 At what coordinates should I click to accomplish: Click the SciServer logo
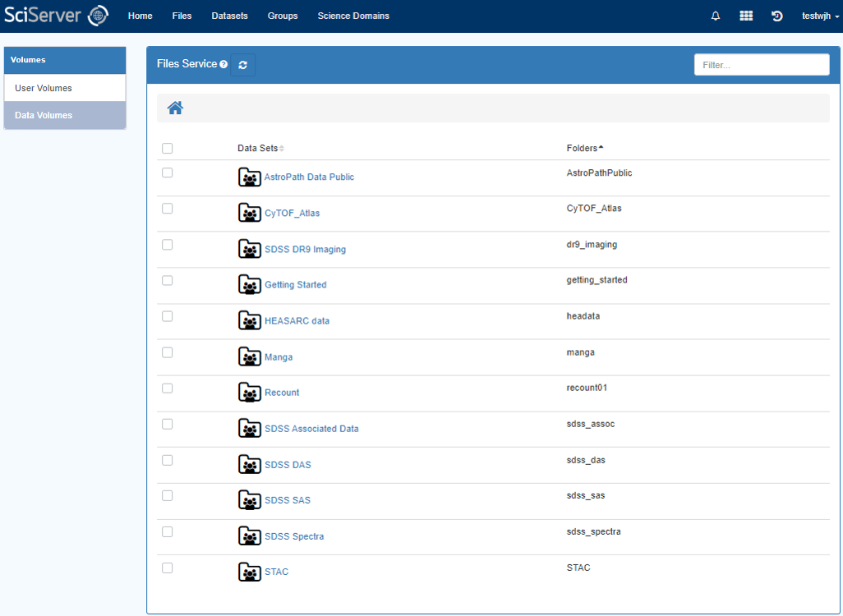tap(57, 16)
